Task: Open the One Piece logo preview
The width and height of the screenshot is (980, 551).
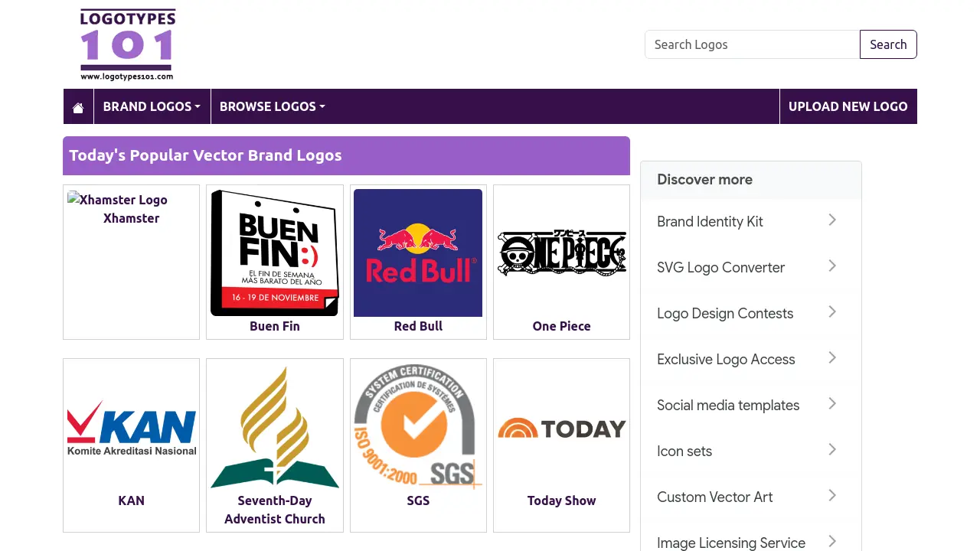Action: [561, 253]
